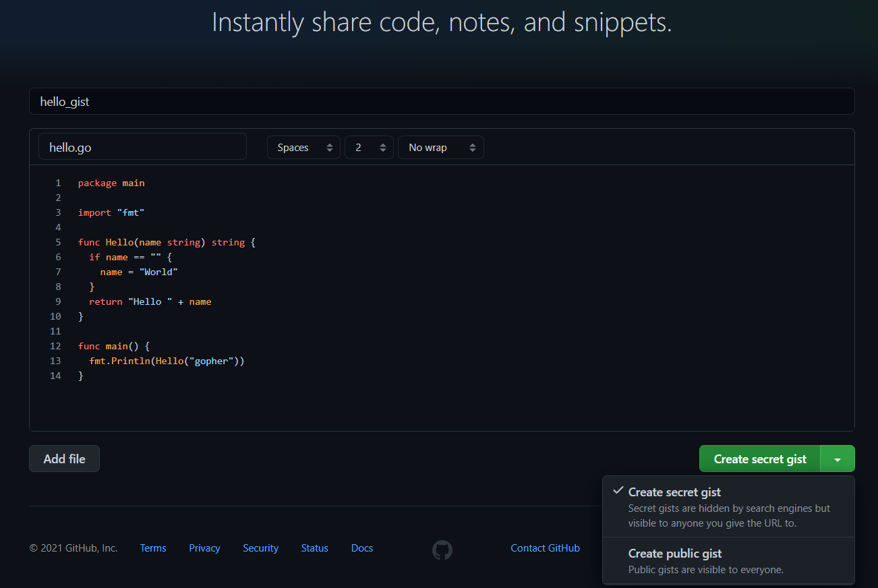Viewport: 878px width, 588px height.
Task: Open the Security footer link
Action: 260,548
